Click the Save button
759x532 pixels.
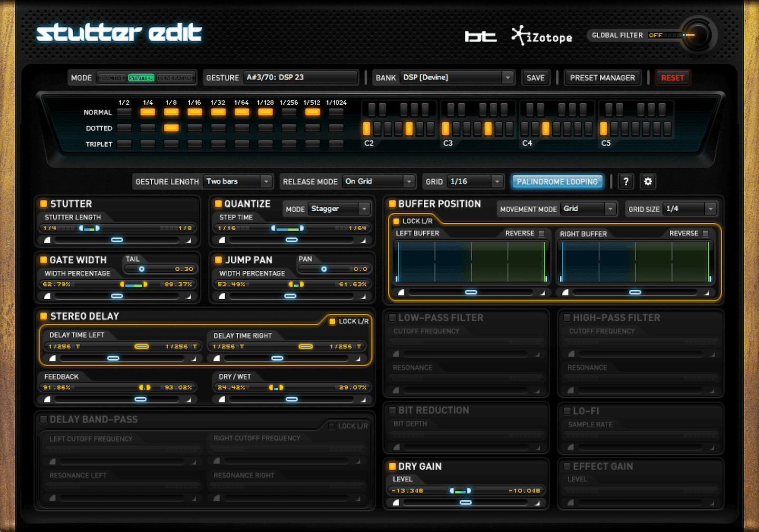tap(536, 77)
